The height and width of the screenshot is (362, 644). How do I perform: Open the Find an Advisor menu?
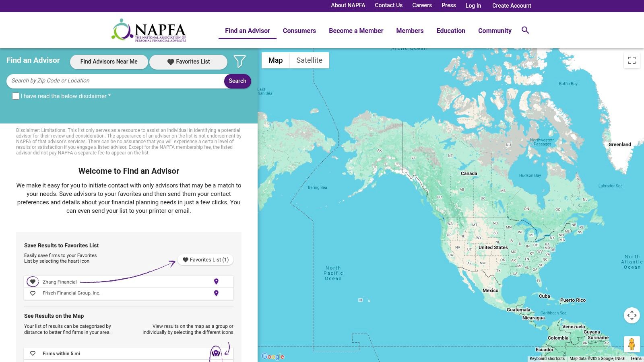pos(248,31)
